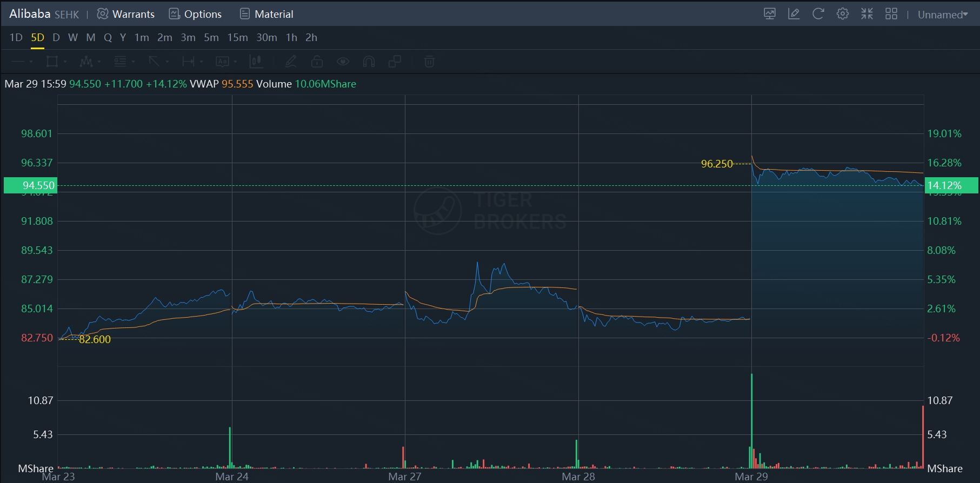Select the 15m interval tab
Viewport: 980px width, 483px height.
pyautogui.click(x=238, y=37)
